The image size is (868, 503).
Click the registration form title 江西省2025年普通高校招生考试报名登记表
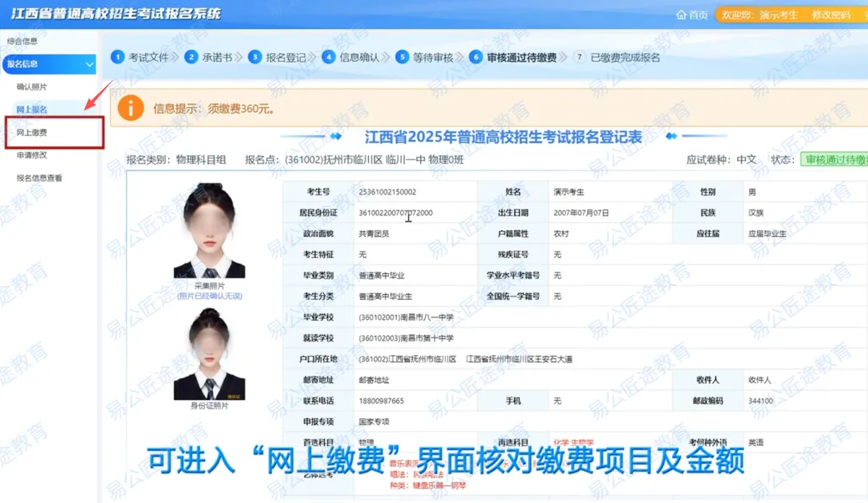[502, 137]
